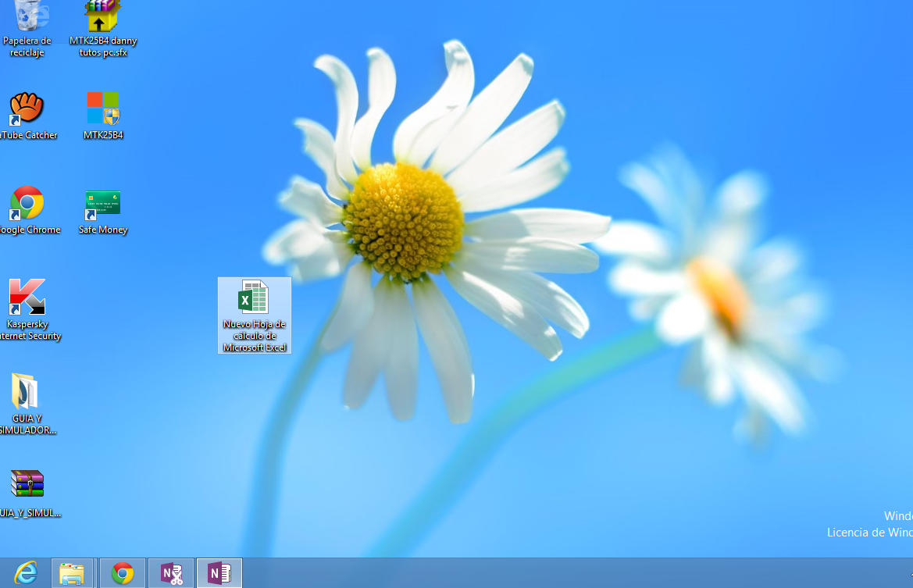
Task: Select the Papelera de reciclaje desktop icon
Action: point(27,16)
